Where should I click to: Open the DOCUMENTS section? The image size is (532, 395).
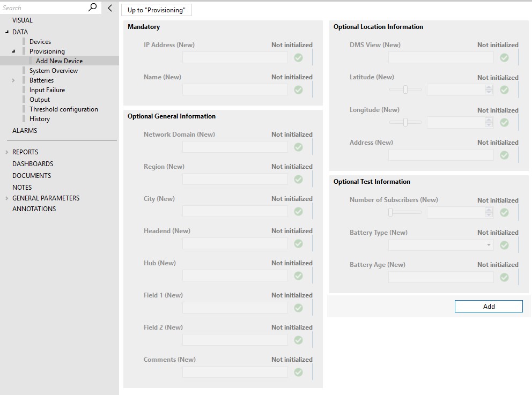tap(32, 176)
